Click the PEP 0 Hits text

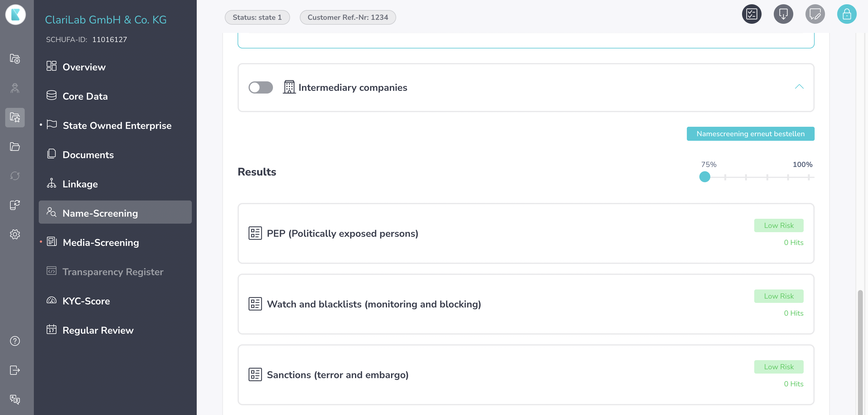794,242
